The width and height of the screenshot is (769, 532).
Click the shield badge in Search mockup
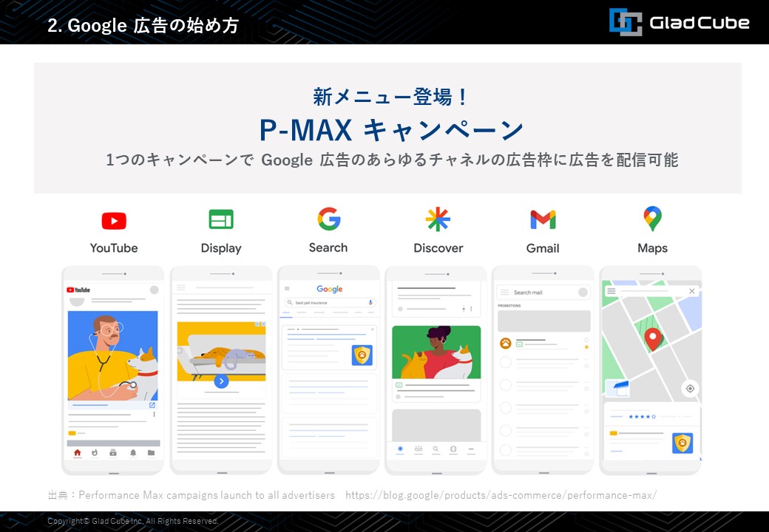pyautogui.click(x=362, y=355)
